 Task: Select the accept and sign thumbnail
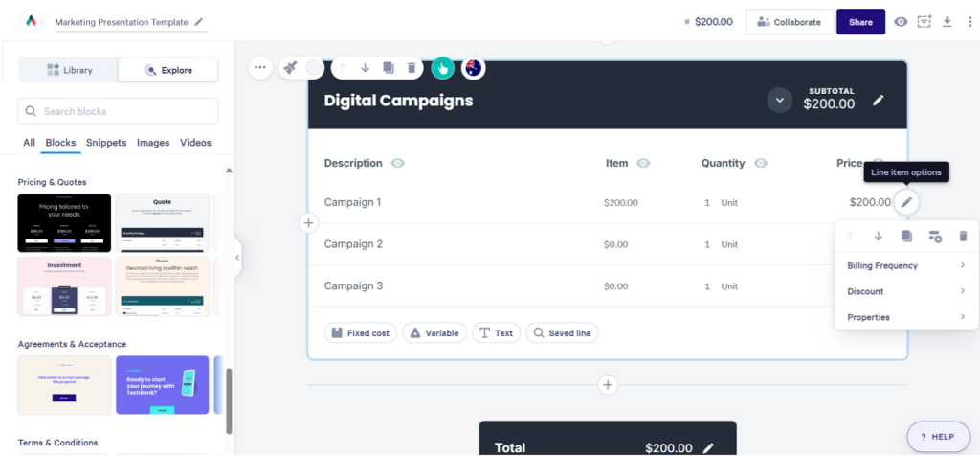[x=64, y=385]
